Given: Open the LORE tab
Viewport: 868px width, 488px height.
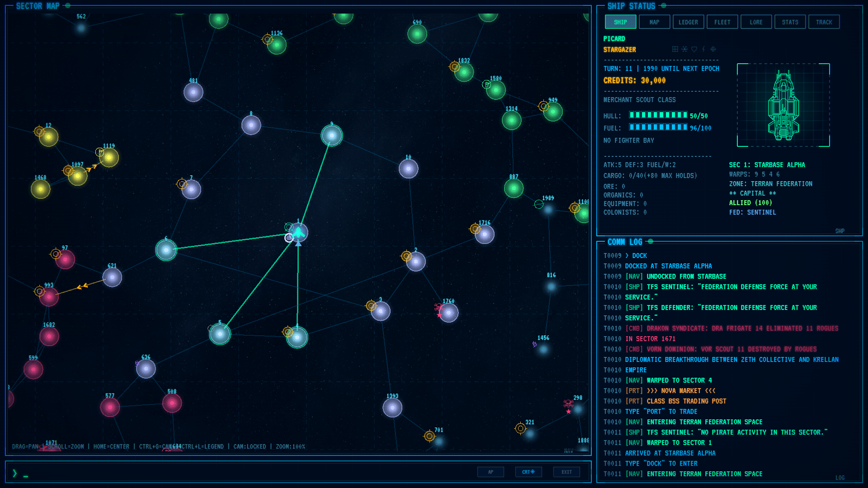Looking at the screenshot, I should [x=756, y=22].
